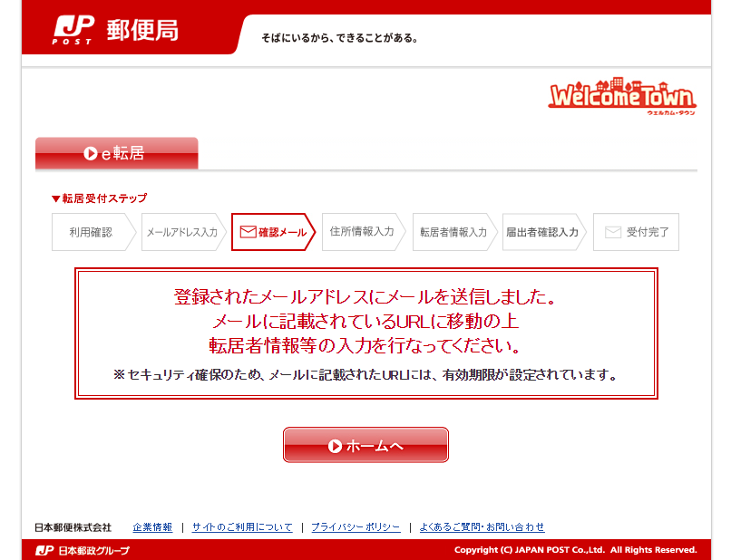
Task: Click the message line 登録されたメールアドレスにメールを送信しました。
Action: click(366, 297)
